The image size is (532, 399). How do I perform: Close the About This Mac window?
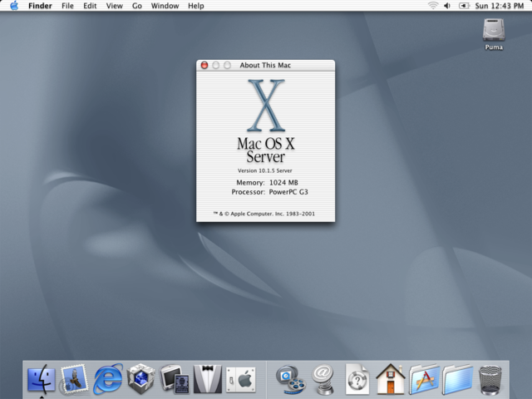click(204, 65)
